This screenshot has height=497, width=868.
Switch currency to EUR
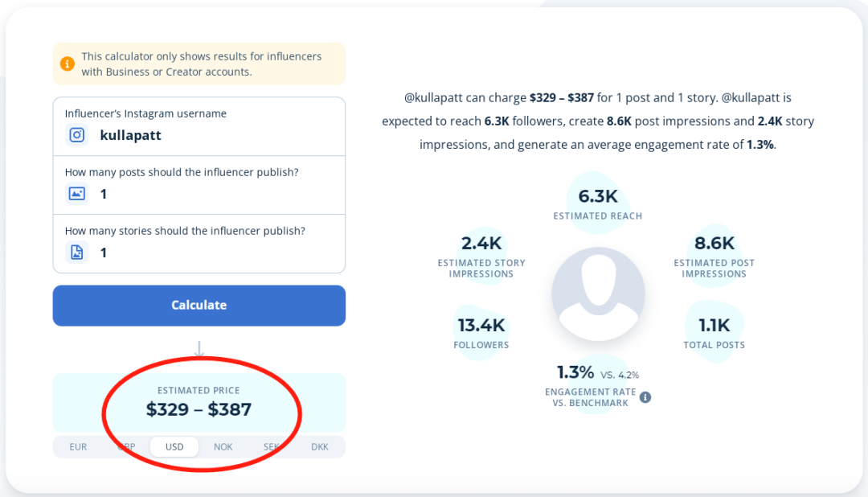(78, 446)
